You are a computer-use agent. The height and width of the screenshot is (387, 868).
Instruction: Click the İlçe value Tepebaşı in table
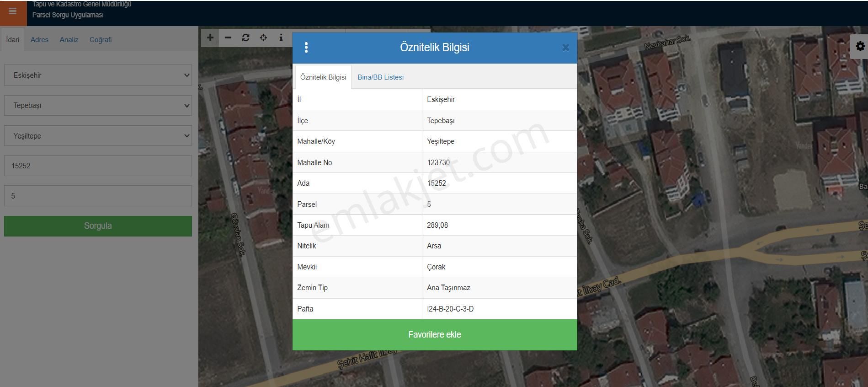[441, 121]
